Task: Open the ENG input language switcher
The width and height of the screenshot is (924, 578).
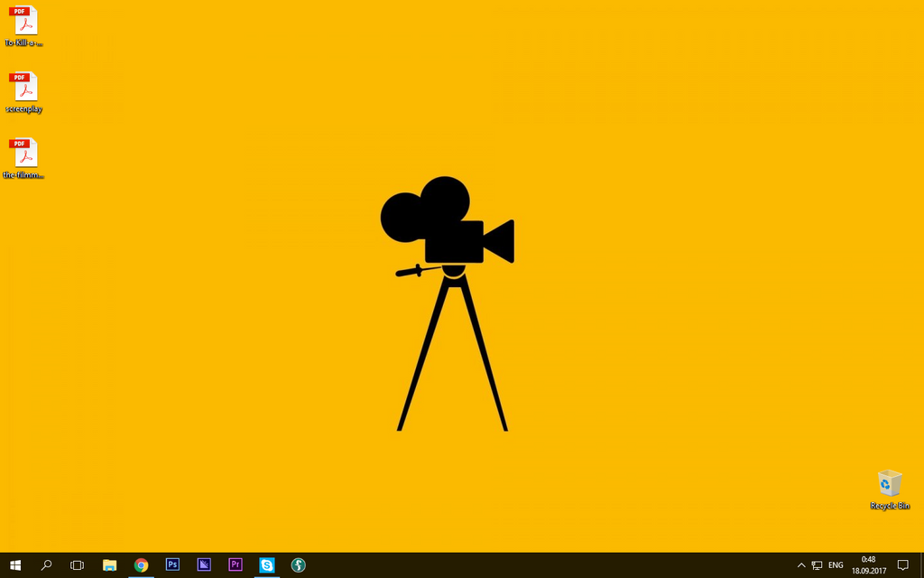Action: point(836,565)
